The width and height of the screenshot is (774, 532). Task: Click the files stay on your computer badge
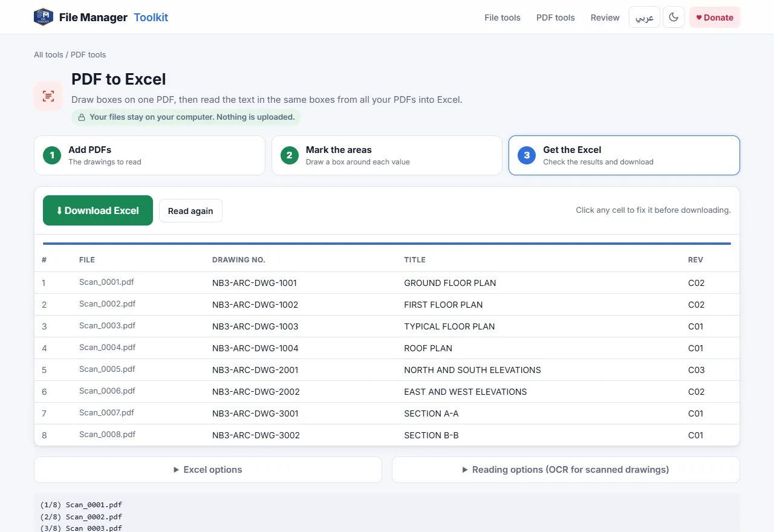point(186,117)
